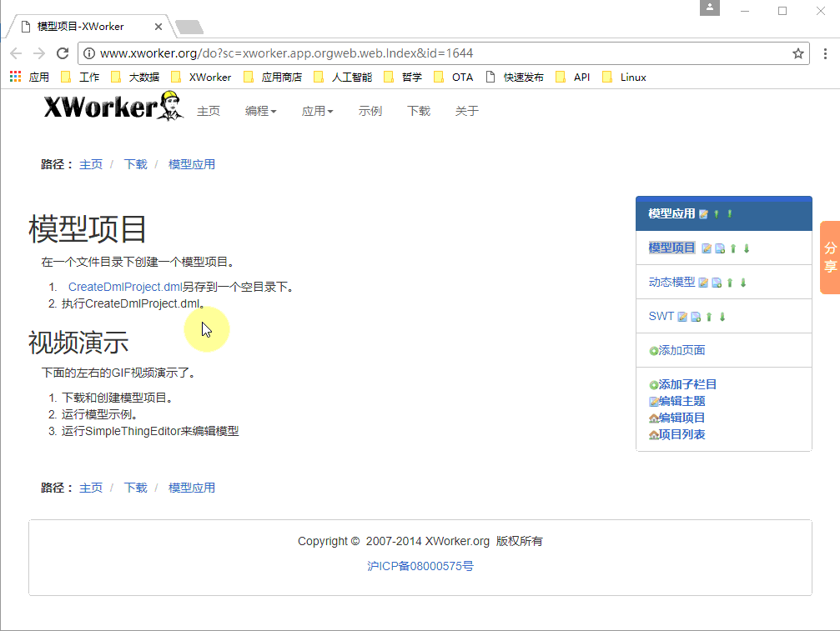Image resolution: width=840 pixels, height=631 pixels.
Task: Open a new browser tab
Action: click(189, 27)
